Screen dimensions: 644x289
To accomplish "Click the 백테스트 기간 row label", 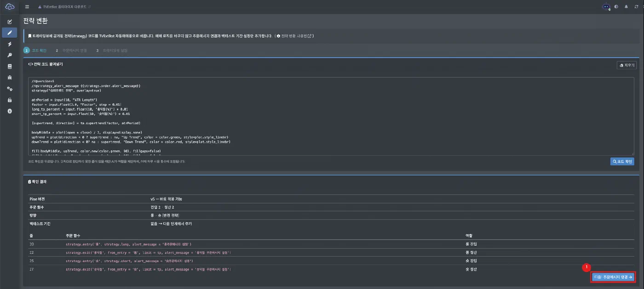I will tap(40, 224).
